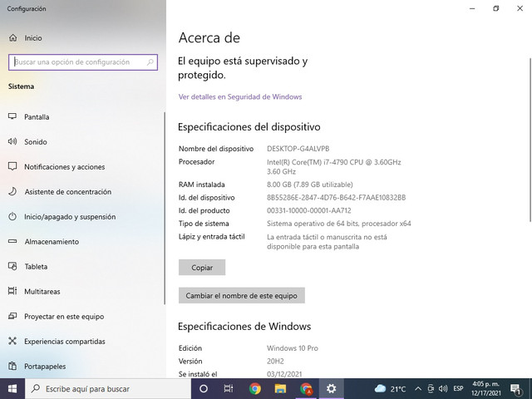532x399 pixels.
Task: Select the Tableta icon
Action: (x=12, y=266)
